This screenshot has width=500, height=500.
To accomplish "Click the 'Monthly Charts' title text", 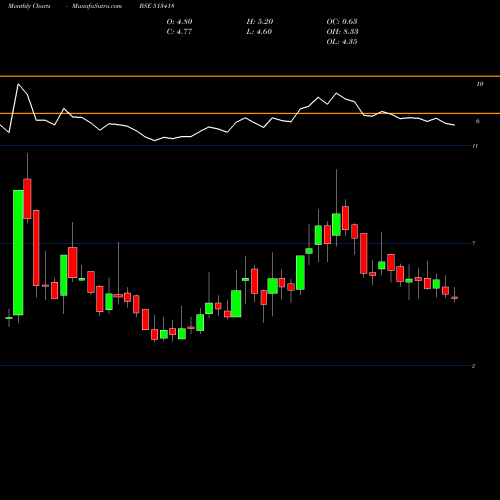I will [x=29, y=6].
